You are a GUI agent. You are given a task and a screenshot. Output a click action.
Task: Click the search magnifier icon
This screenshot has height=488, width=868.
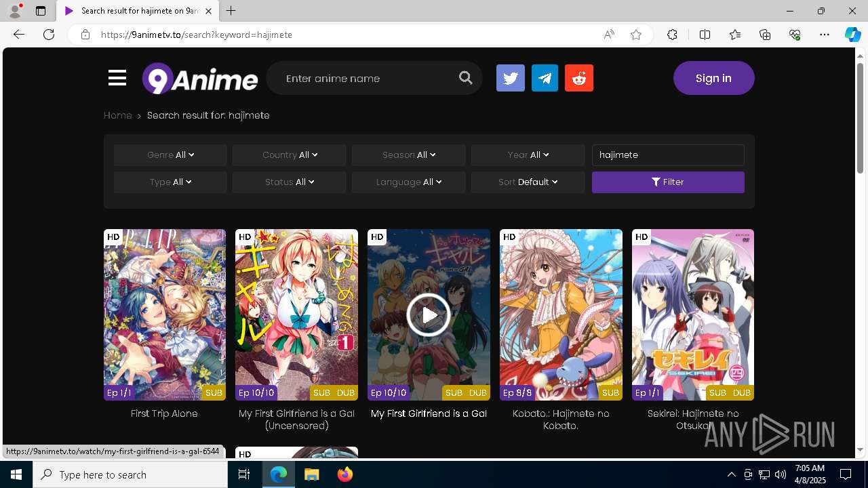point(465,78)
